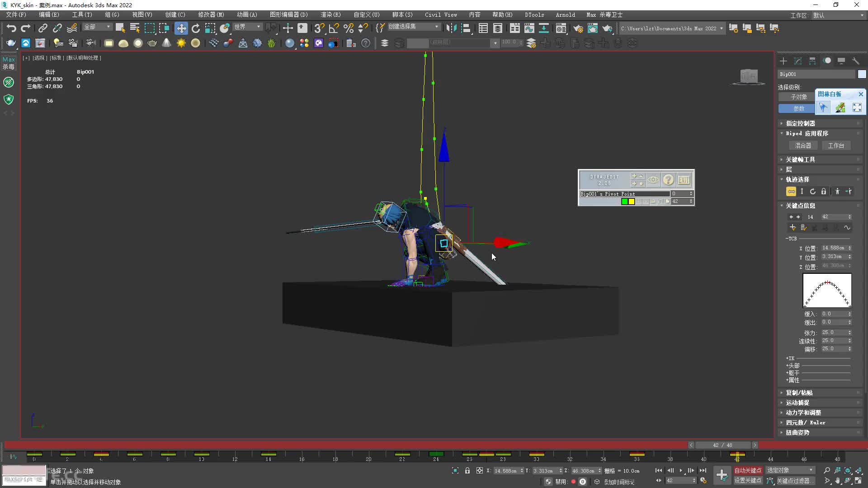The width and height of the screenshot is (868, 488).
Task: Open the Modify panel tab
Action: pos(798,61)
